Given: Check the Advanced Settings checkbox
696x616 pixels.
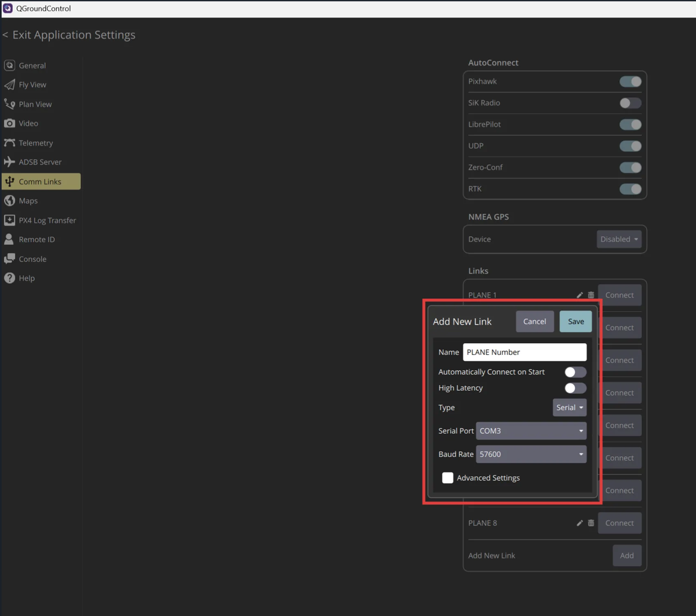Looking at the screenshot, I should click(x=448, y=478).
